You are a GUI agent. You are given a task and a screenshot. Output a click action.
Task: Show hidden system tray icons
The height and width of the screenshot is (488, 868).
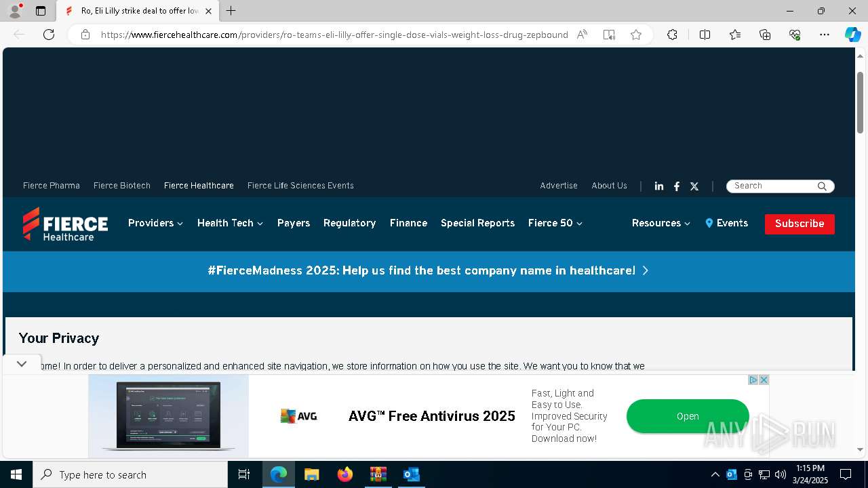pyautogui.click(x=715, y=474)
